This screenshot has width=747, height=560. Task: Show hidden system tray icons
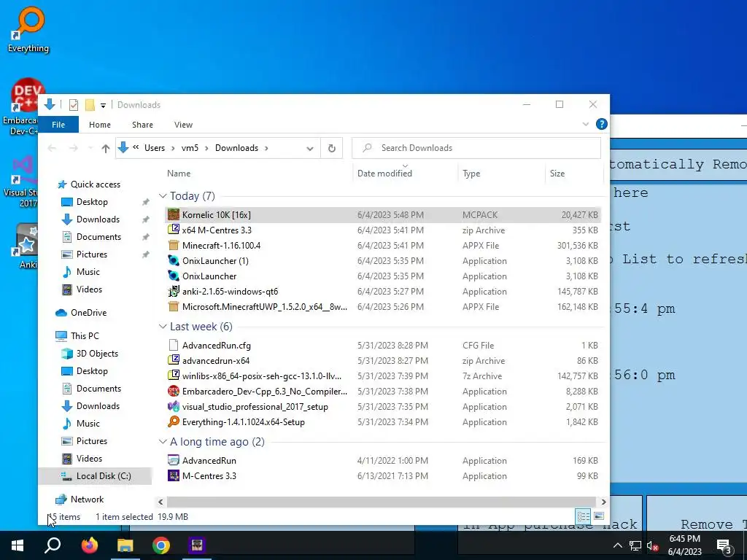pyautogui.click(x=617, y=545)
